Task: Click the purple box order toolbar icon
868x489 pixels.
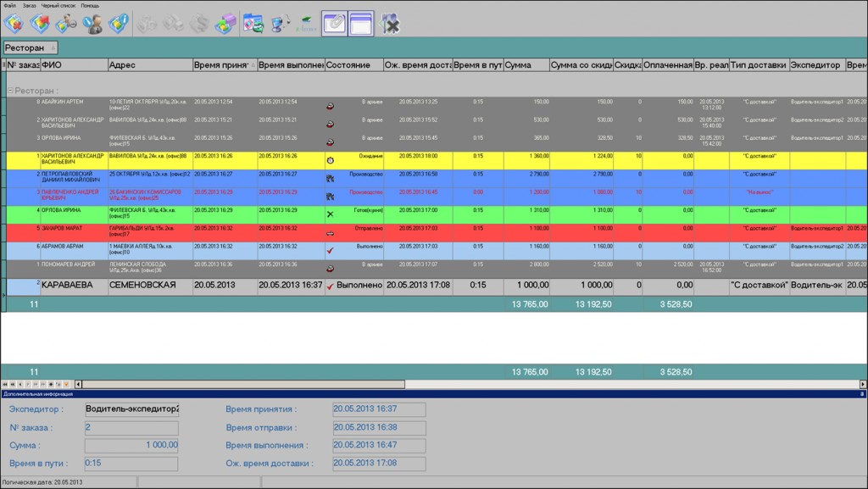Action: (x=225, y=23)
